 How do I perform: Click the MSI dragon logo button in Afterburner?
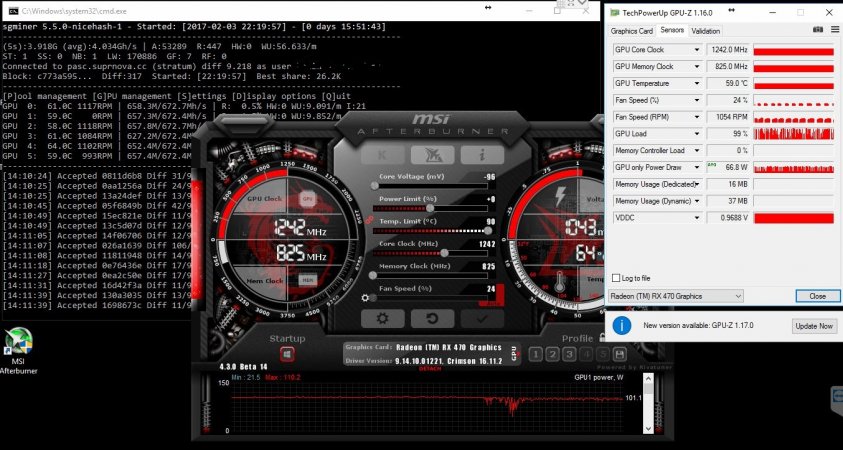pyautogui.click(x=432, y=155)
